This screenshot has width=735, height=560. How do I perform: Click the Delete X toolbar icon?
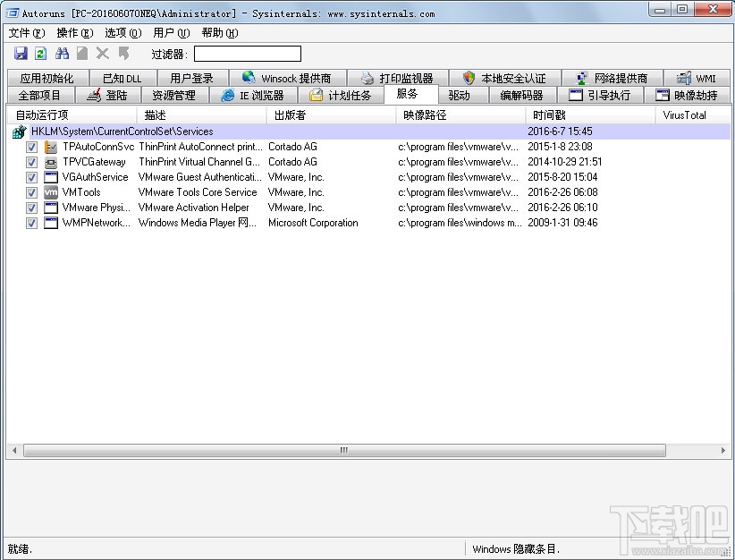pyautogui.click(x=103, y=54)
